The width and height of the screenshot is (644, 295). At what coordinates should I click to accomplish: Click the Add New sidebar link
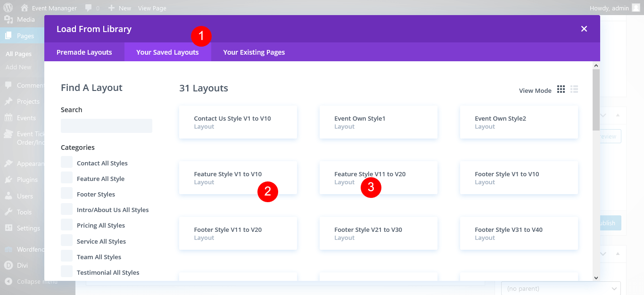pyautogui.click(x=18, y=67)
